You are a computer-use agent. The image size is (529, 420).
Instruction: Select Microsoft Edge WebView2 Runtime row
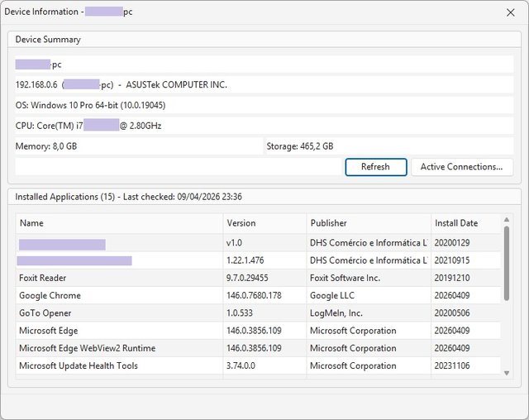[x=259, y=348]
